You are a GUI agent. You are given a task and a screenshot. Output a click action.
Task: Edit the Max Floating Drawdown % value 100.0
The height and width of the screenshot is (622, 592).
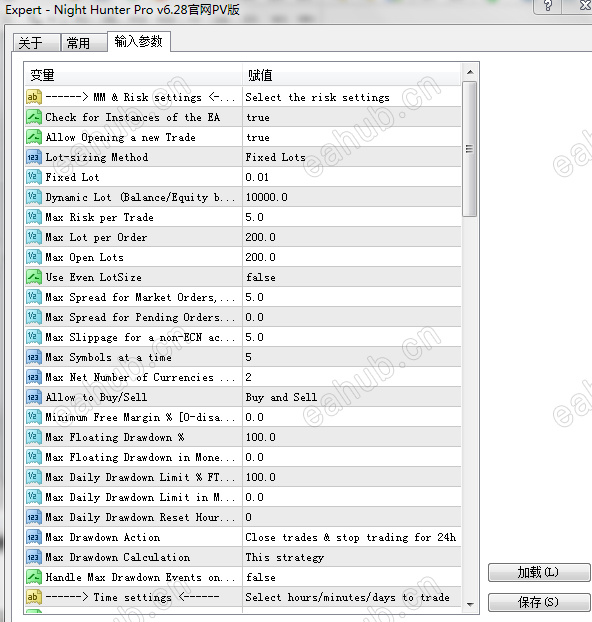coord(352,437)
